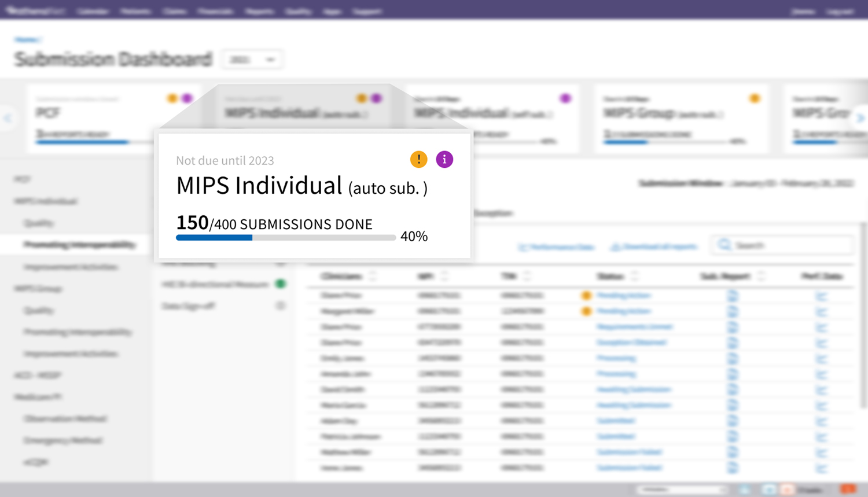Image resolution: width=868 pixels, height=497 pixels.
Task: Select Observation Method in the left sidebar
Action: 65,419
